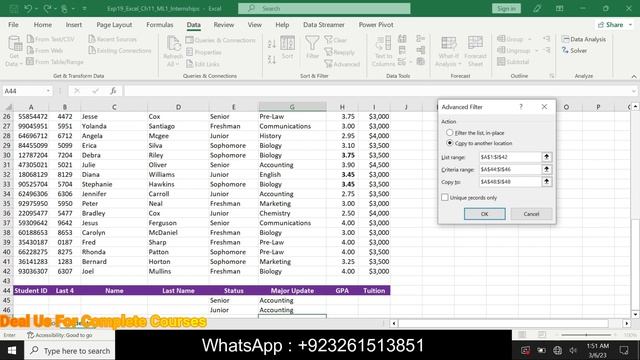Click in the Copy to field
The image size is (640, 360).
pyautogui.click(x=510, y=182)
